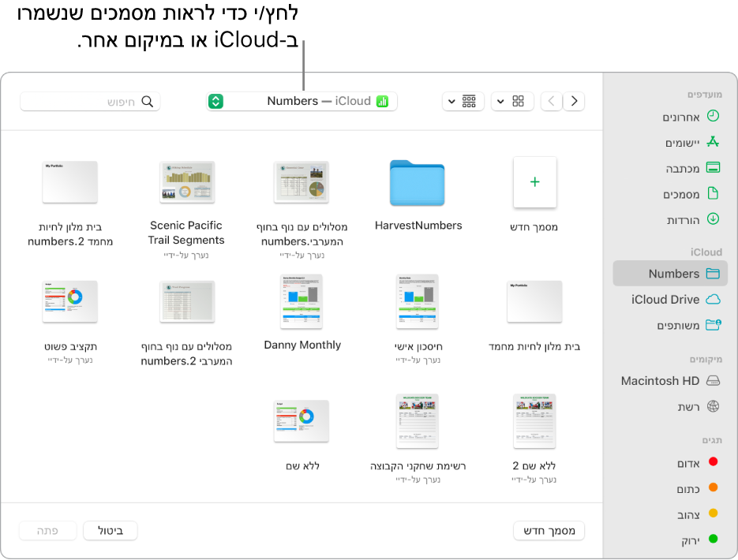This screenshot has height=560, width=738.
Task: Click the רשימת שחקני הקבוצה file name
Action: coord(418,466)
